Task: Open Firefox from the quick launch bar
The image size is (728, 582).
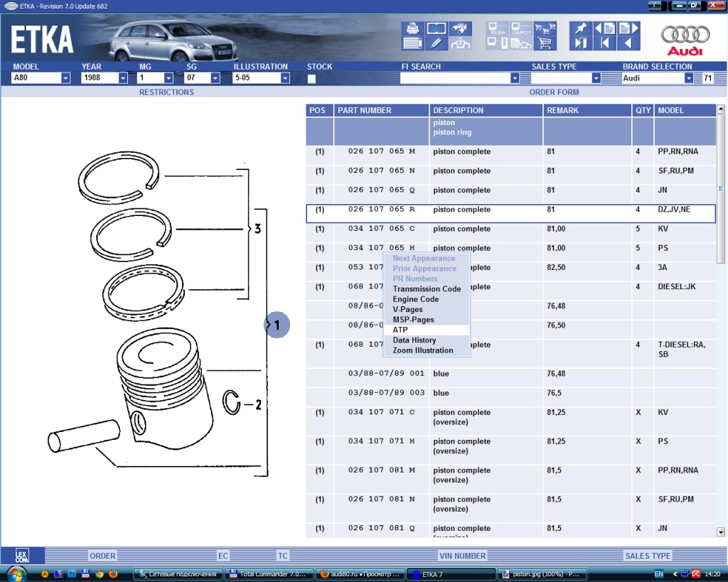Action: [113, 574]
